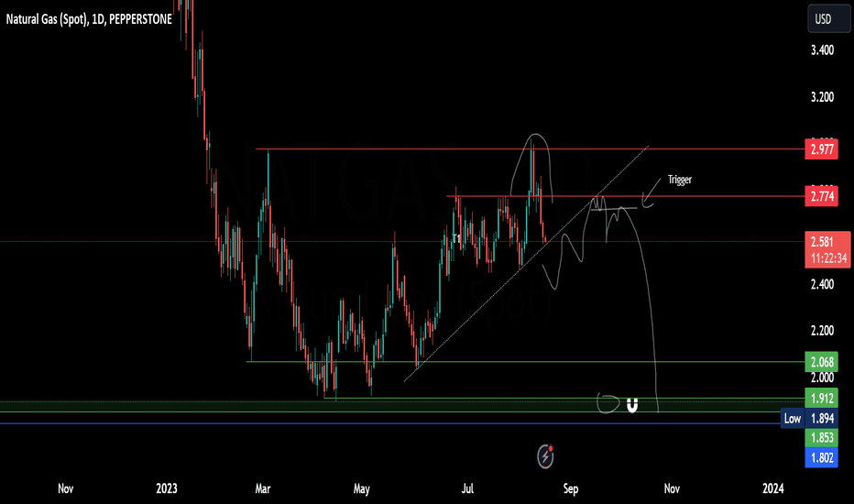
Task: Click the Mar time axis label
Action: tap(262, 488)
